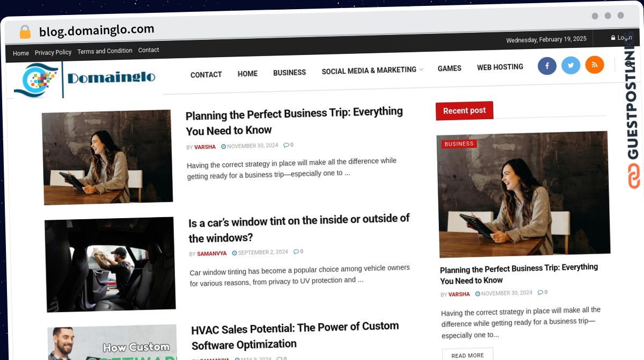Click the Login lock icon

(x=613, y=38)
